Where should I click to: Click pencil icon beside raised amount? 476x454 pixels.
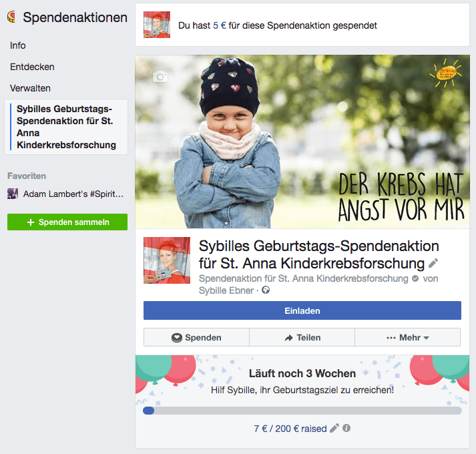[334, 428]
